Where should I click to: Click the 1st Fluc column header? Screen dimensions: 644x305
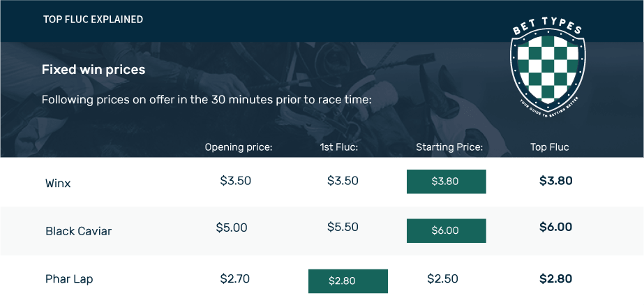pos(339,147)
